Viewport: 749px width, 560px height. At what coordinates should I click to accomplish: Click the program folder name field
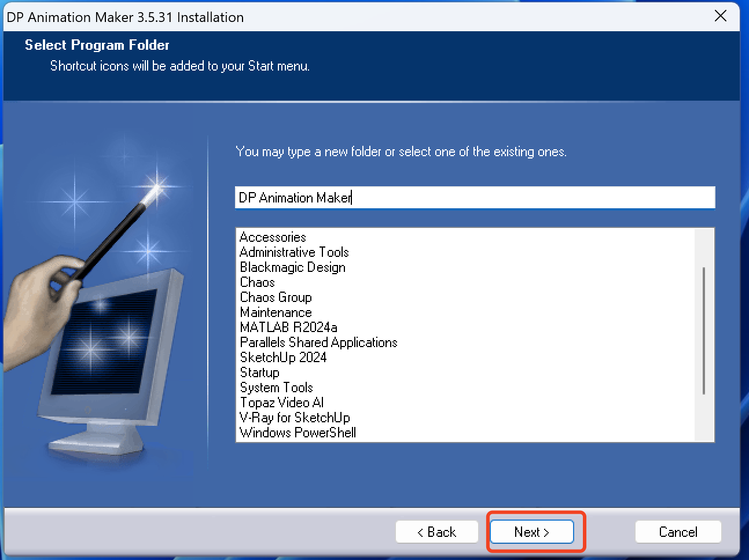475,197
